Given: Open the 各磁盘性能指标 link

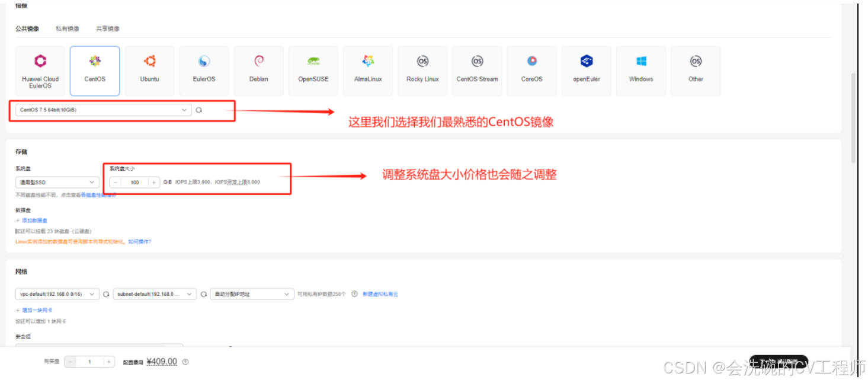Looking at the screenshot, I should pos(98,195).
